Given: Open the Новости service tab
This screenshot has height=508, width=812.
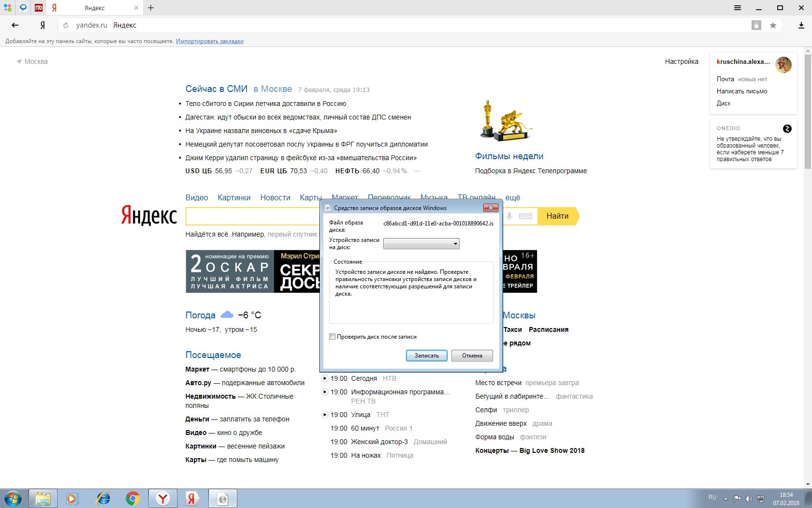Looking at the screenshot, I should pos(275,197).
